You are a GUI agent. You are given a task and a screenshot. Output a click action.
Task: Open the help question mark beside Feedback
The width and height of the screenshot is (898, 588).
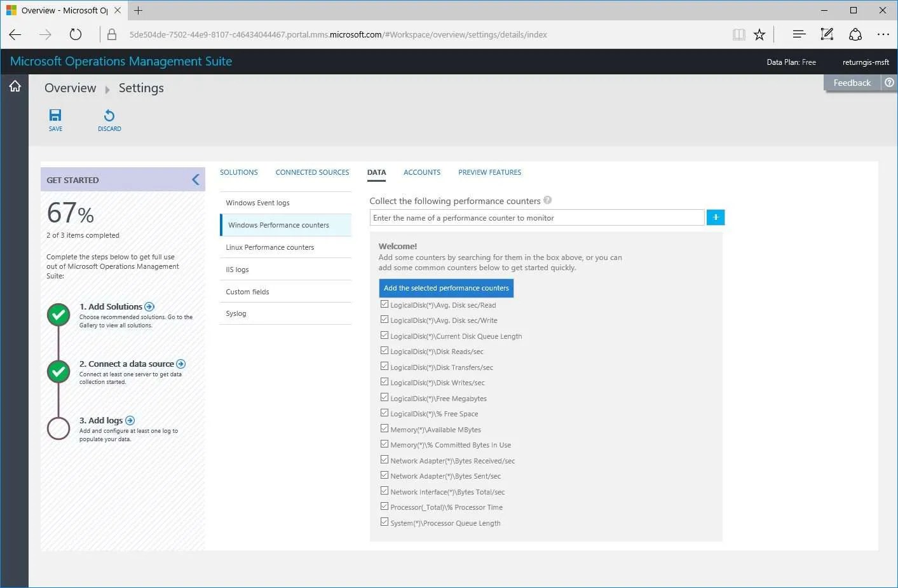[x=889, y=83]
